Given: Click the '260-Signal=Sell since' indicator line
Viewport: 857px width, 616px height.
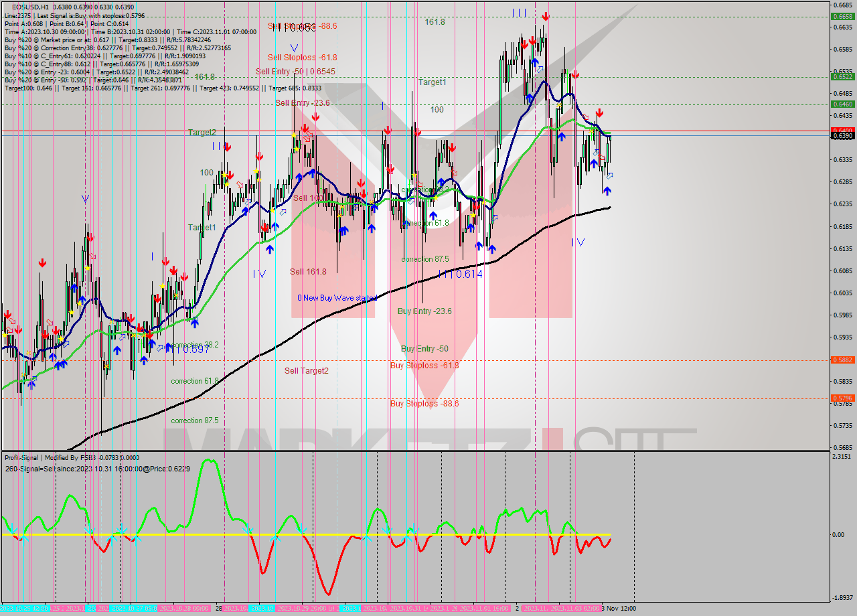Looking at the screenshot, I should pos(97,469).
